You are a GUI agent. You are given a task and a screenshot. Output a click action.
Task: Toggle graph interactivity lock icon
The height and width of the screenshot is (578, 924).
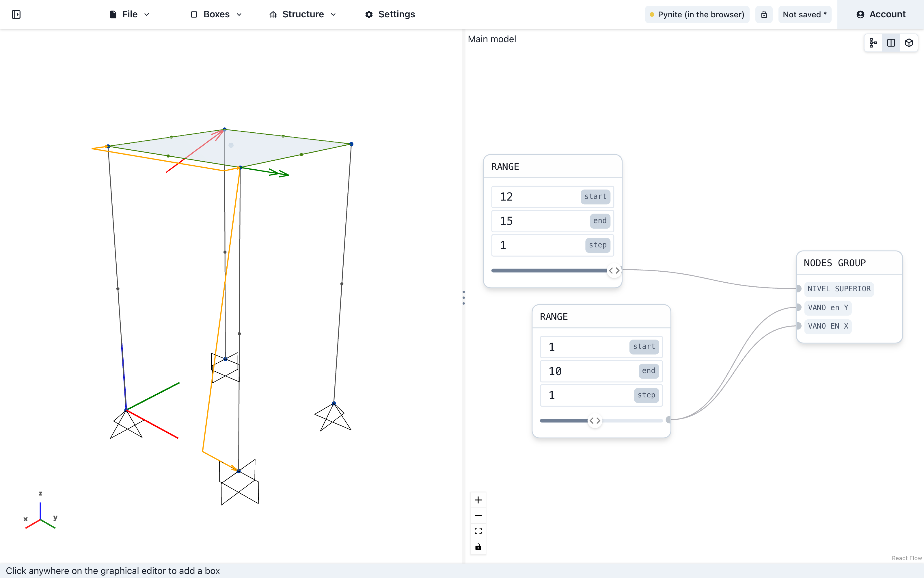pos(478,547)
